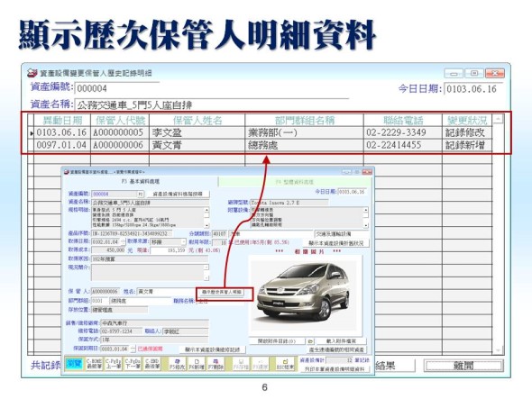Click the 資產名稱 field in history window
The image size is (532, 399).
point(211,105)
